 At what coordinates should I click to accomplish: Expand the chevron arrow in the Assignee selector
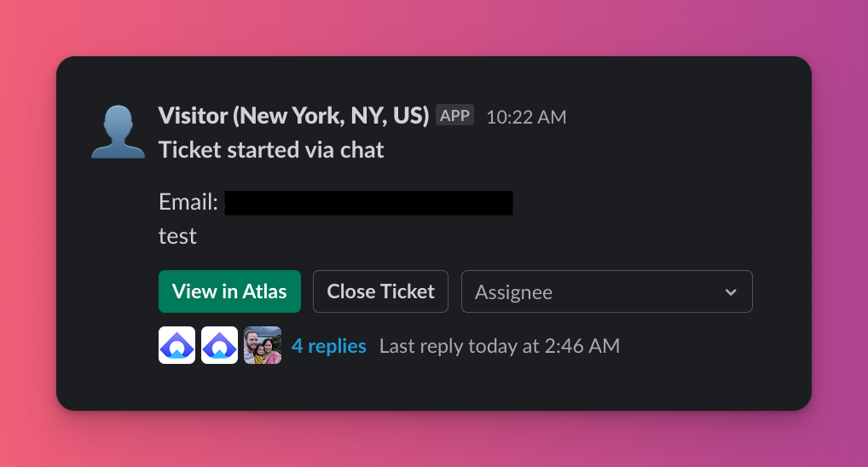pyautogui.click(x=731, y=292)
